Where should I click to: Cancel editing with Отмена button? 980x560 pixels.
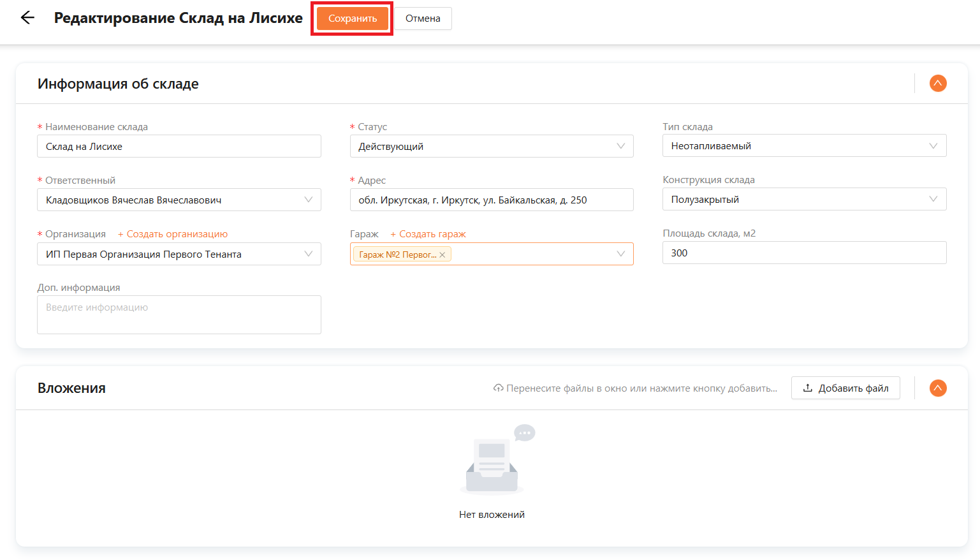(423, 18)
